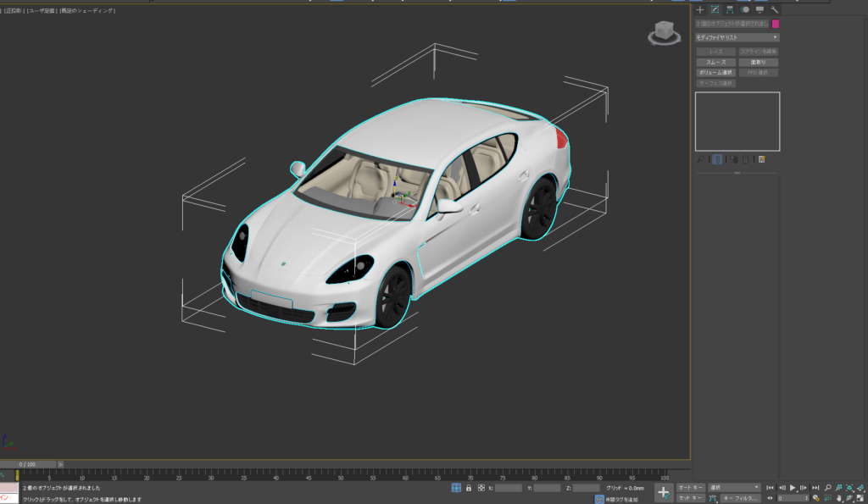
Task: Open the Motion panel tab
Action: pos(745,9)
